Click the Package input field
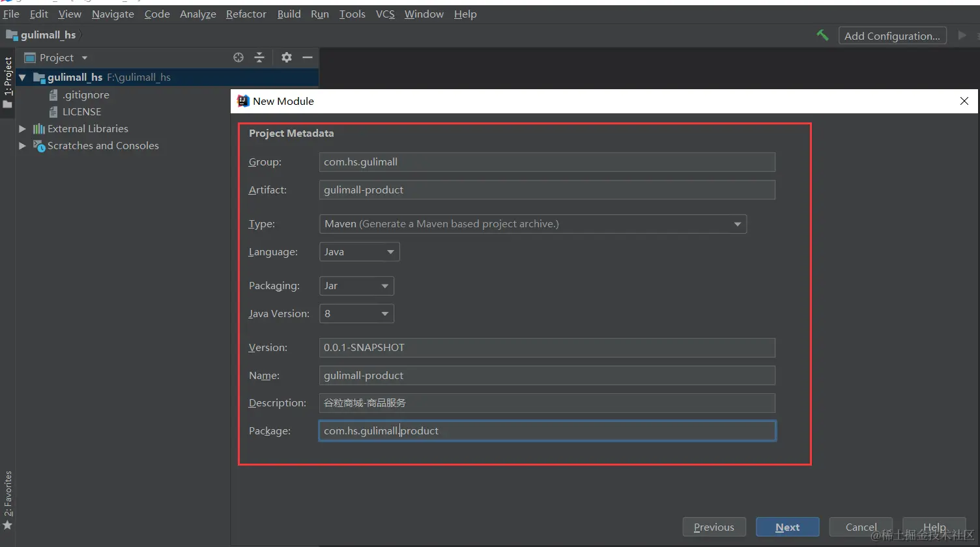Screen dimensions: 980x547 (x=547, y=431)
